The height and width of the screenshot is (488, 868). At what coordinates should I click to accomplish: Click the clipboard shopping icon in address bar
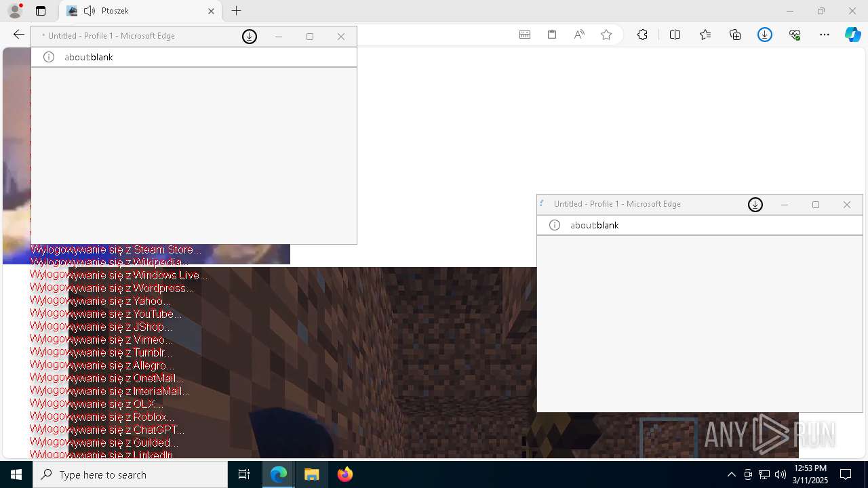coord(552,35)
